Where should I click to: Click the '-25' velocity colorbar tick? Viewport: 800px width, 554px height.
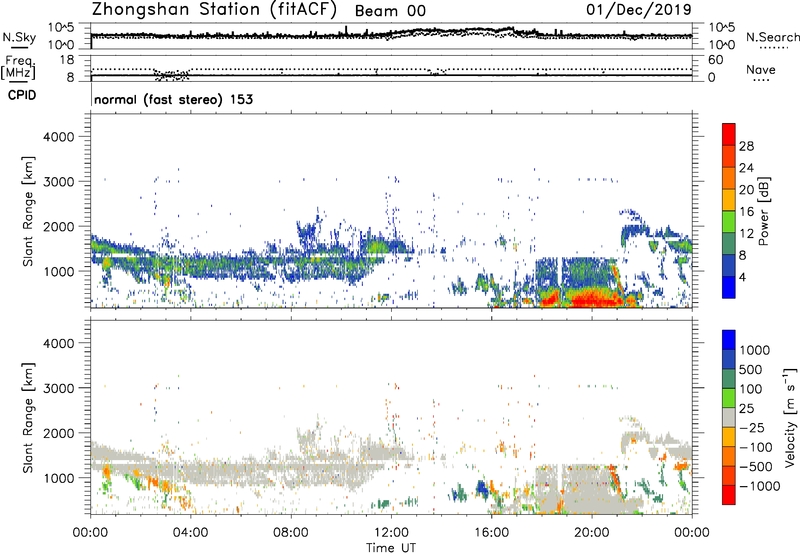coord(752,427)
